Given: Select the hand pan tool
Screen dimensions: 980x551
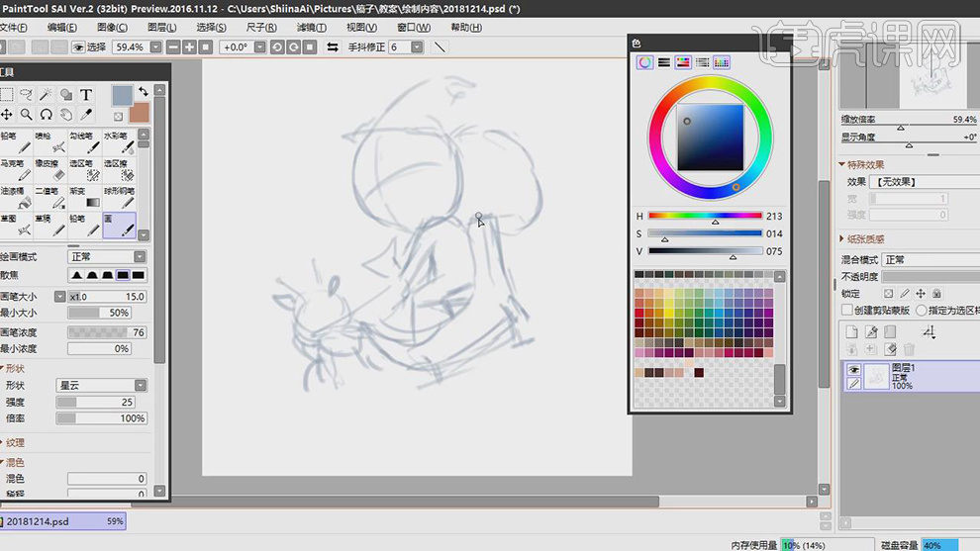Looking at the screenshot, I should [65, 115].
